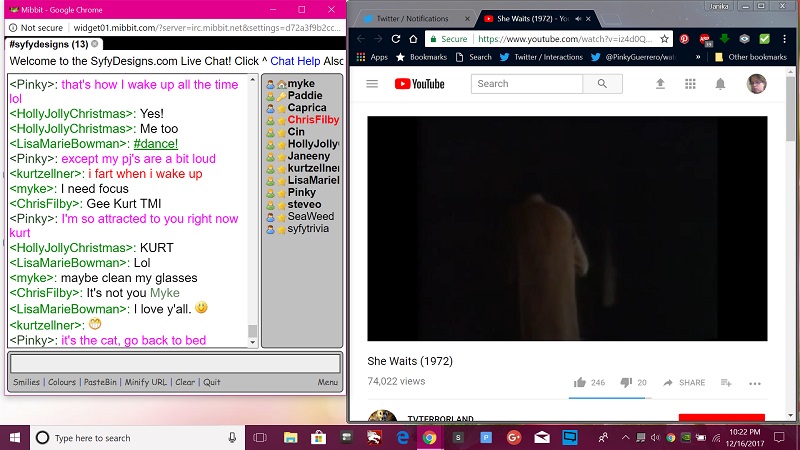The height and width of the screenshot is (450, 800).
Task: Open the Smilies picker
Action: pyautogui.click(x=26, y=382)
